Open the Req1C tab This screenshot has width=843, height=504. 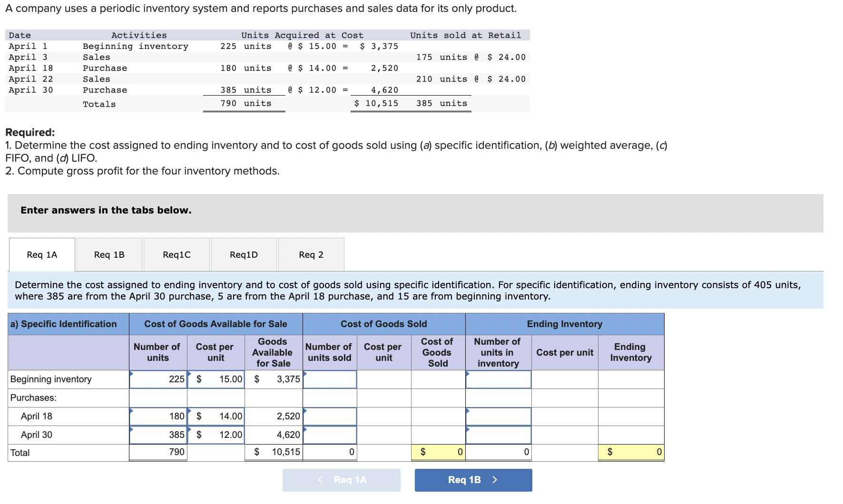[176, 255]
